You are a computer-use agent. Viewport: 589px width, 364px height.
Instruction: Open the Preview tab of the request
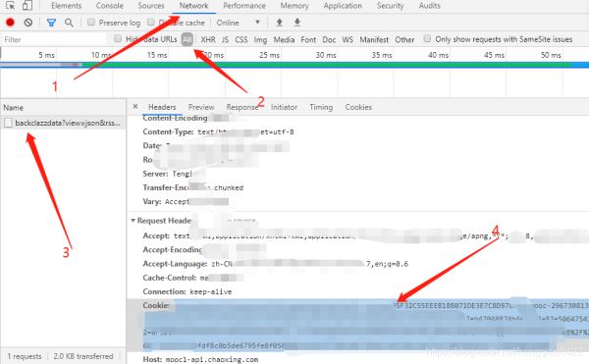[x=201, y=107]
